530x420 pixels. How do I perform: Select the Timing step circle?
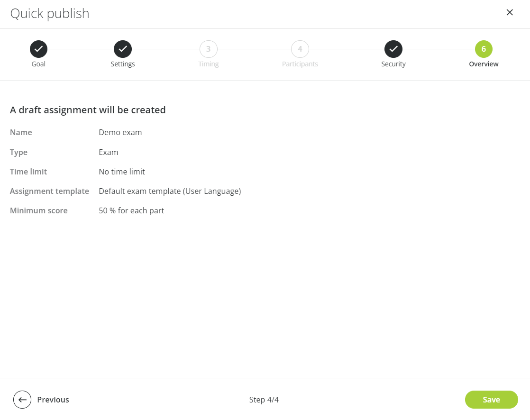[209, 49]
